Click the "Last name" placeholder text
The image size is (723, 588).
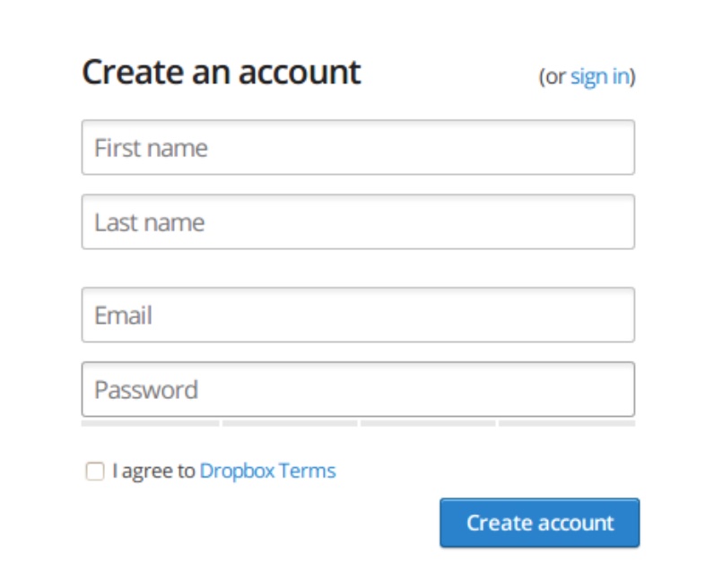[x=149, y=222]
